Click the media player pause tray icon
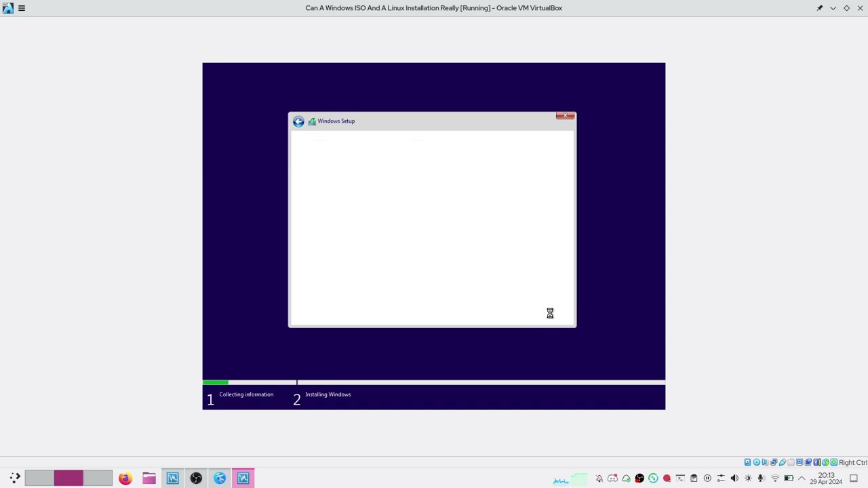The width and height of the screenshot is (868, 488). 707,479
